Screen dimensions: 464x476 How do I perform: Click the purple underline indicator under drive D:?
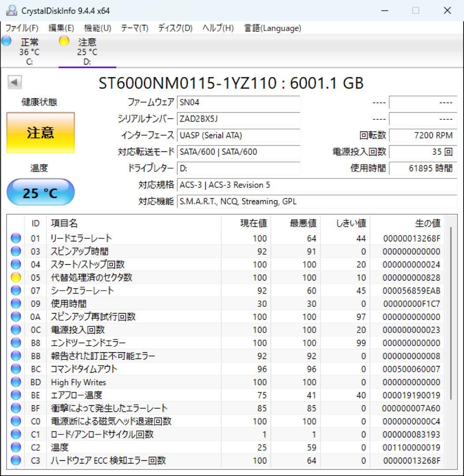click(87, 67)
